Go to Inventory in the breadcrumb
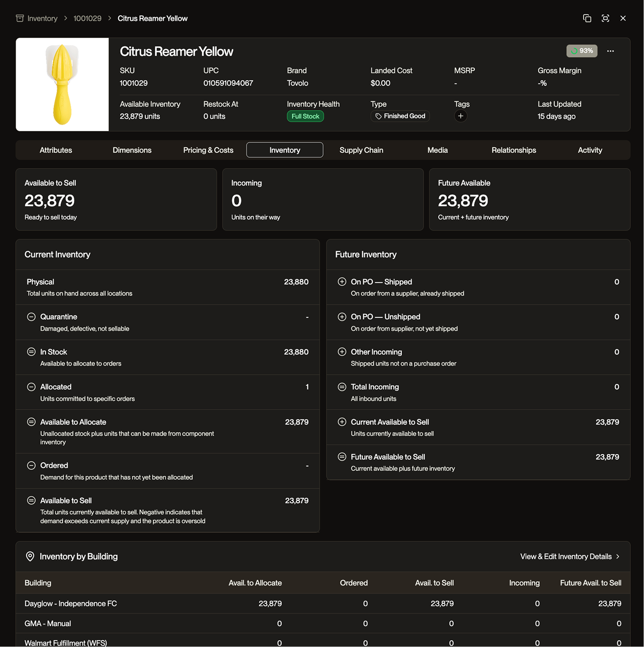Viewport: 644px width, 647px height. tap(42, 19)
